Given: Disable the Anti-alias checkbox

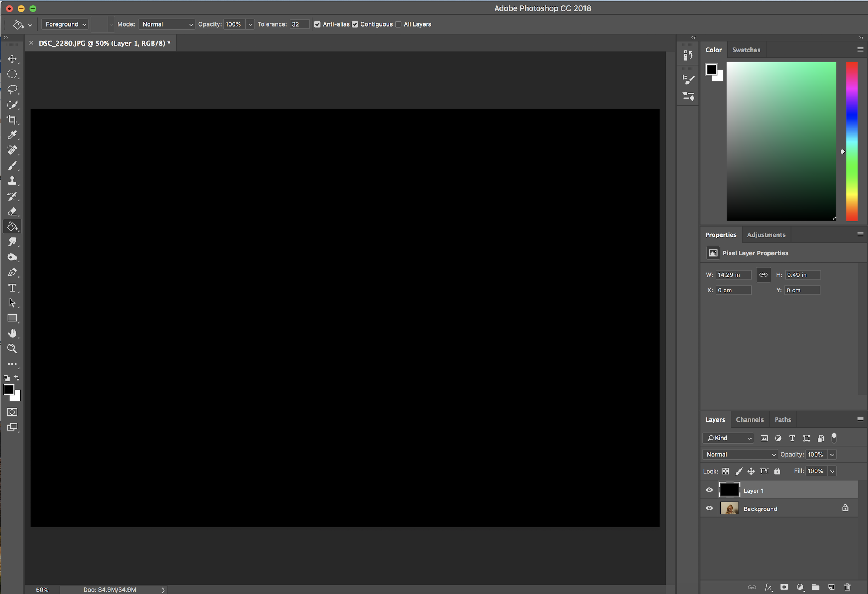Looking at the screenshot, I should click(317, 24).
